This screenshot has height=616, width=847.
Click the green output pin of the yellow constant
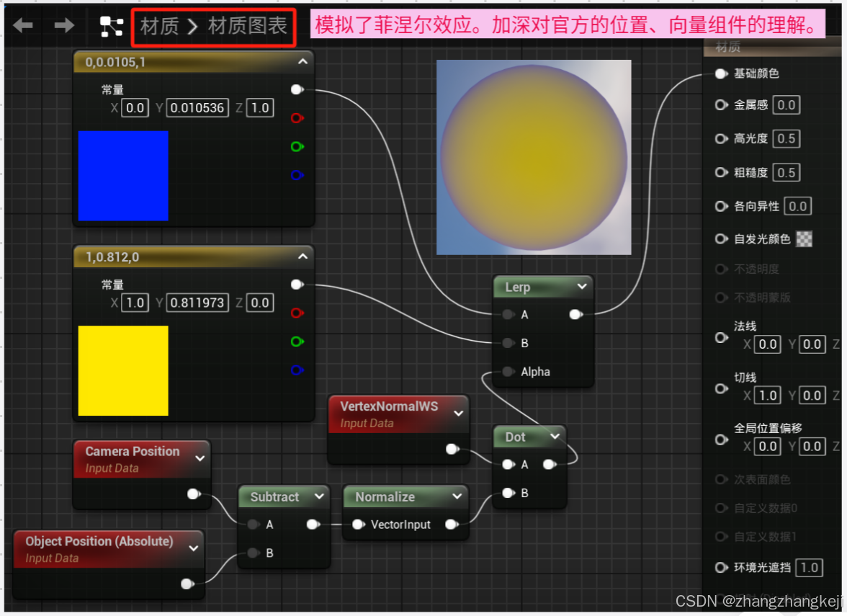tap(297, 342)
